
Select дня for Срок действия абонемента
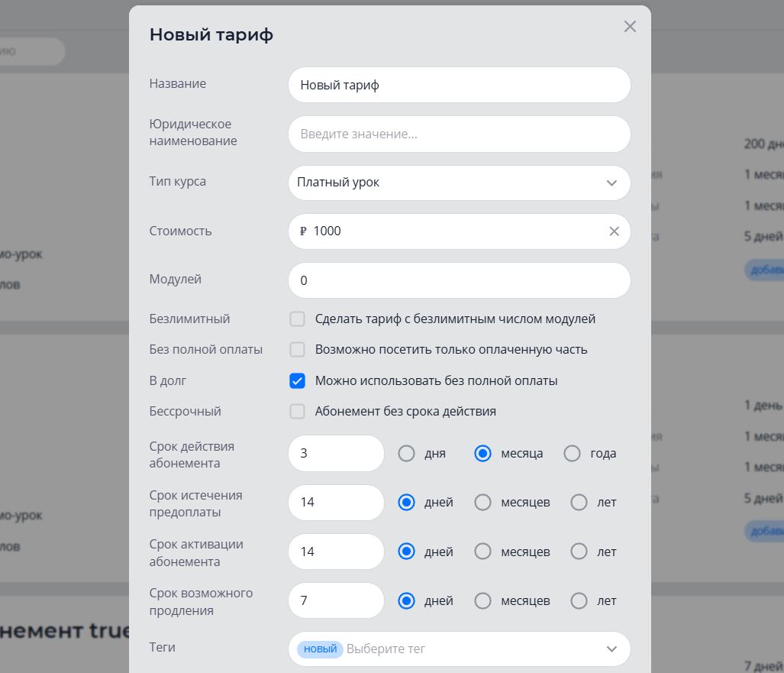407,454
